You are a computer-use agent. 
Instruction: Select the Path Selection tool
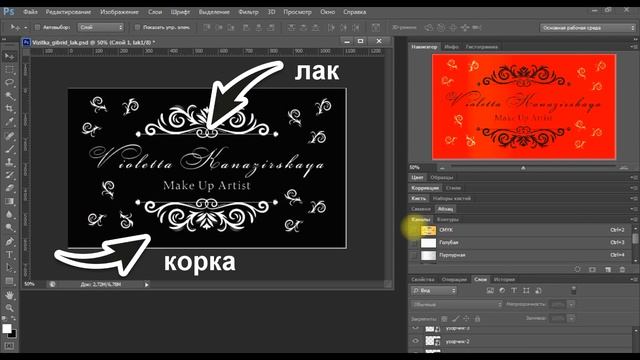coord(9,268)
